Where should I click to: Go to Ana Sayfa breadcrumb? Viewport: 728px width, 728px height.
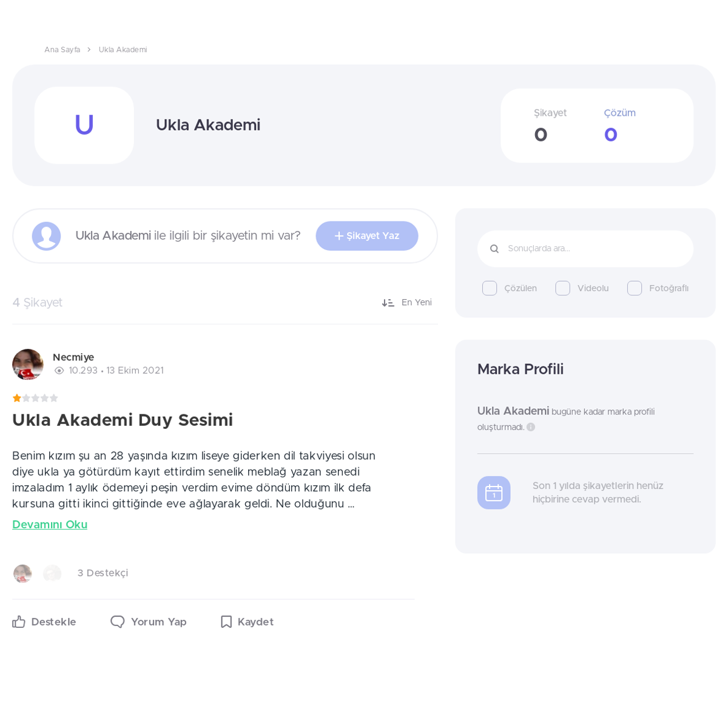(62, 50)
